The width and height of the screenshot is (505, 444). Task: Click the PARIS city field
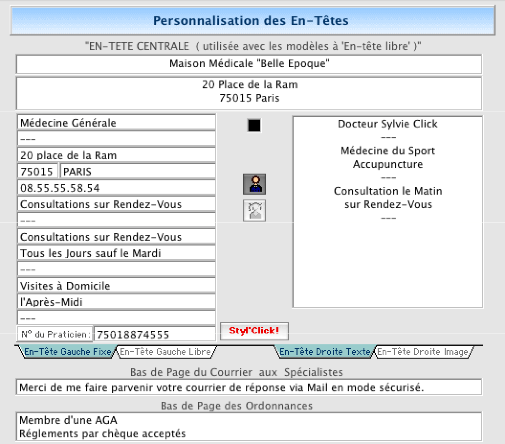click(x=138, y=172)
